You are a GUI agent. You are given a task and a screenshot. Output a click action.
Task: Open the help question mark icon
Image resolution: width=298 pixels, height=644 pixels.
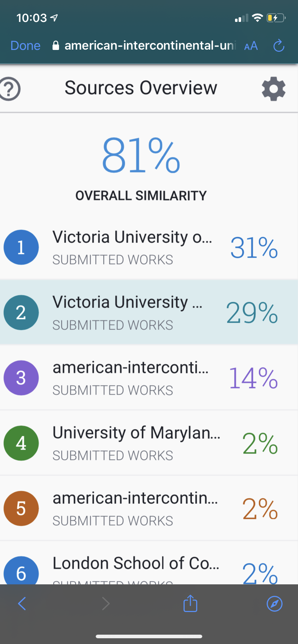[x=10, y=89]
